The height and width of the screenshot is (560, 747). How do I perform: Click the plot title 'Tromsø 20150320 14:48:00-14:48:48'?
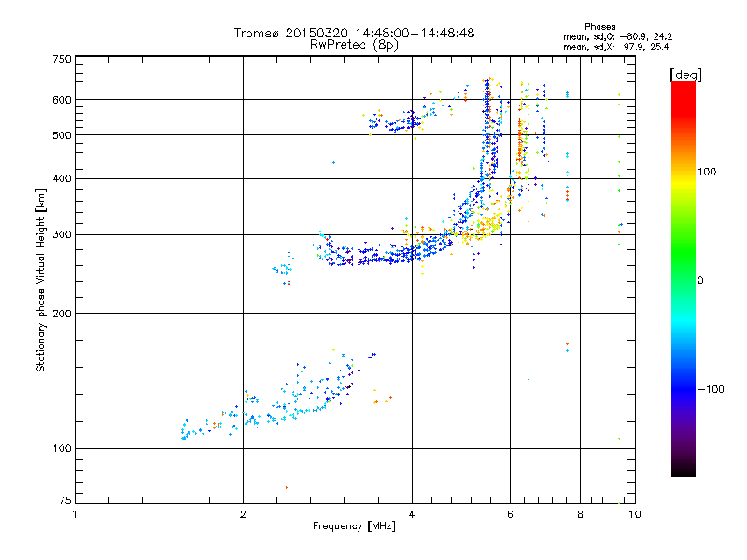pos(354,33)
